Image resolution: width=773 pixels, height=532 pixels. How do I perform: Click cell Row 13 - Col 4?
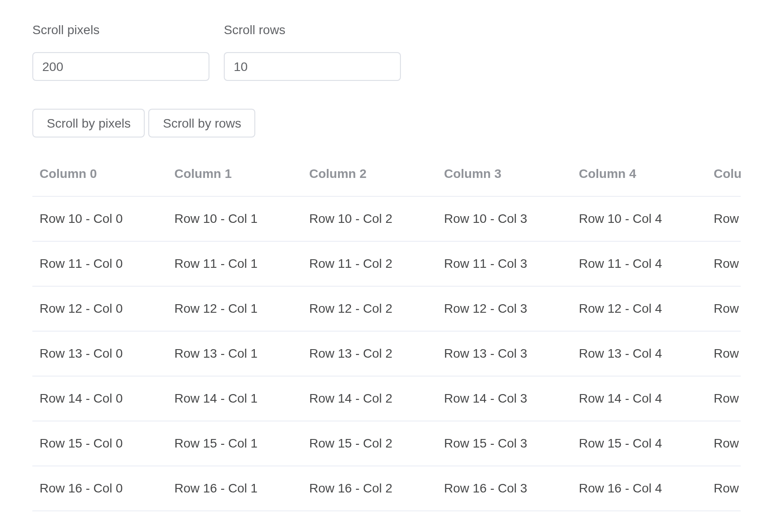pos(639,354)
